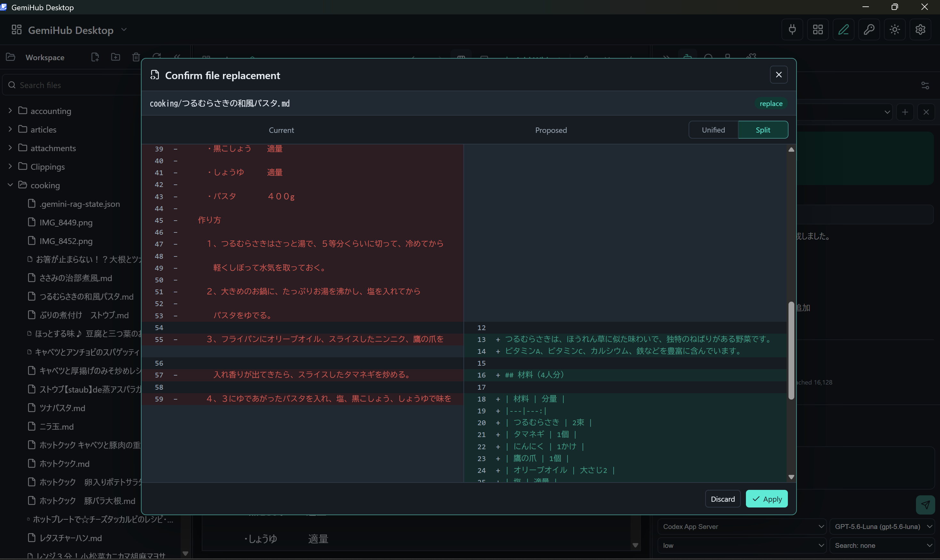Viewport: 940px width, 560px height.
Task: Open the grid apps icon in header
Action: coord(818,29)
